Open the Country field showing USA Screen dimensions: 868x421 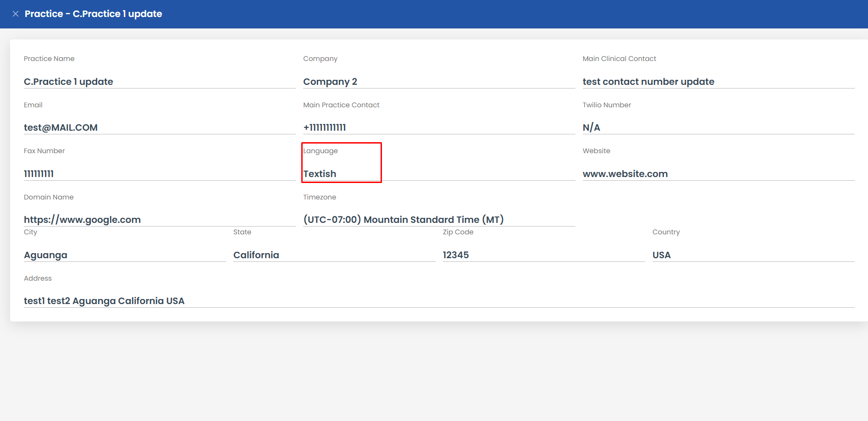(x=661, y=255)
